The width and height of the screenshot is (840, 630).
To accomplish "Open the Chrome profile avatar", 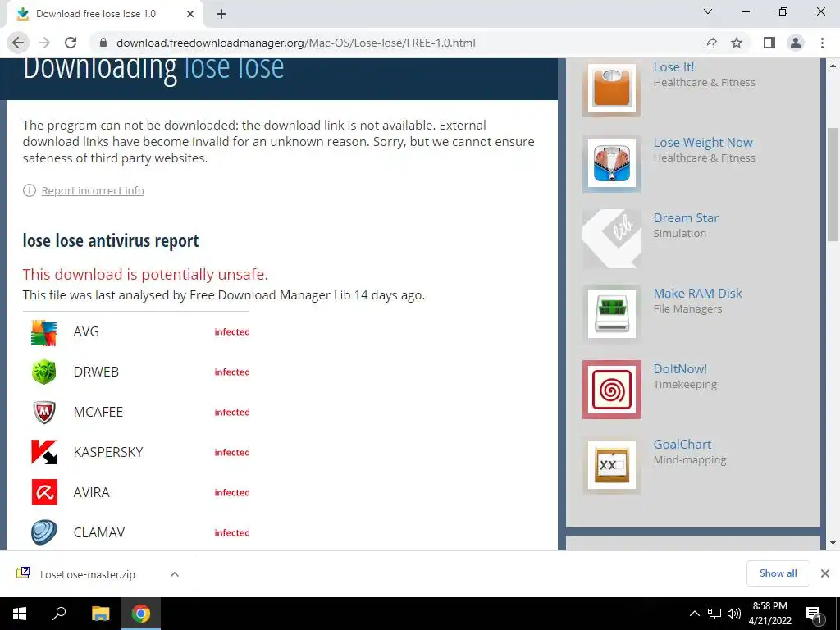I will pyautogui.click(x=796, y=43).
